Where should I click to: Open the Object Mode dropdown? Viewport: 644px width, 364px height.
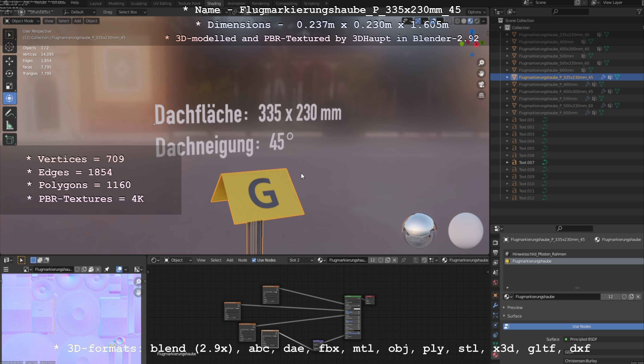[x=22, y=21]
